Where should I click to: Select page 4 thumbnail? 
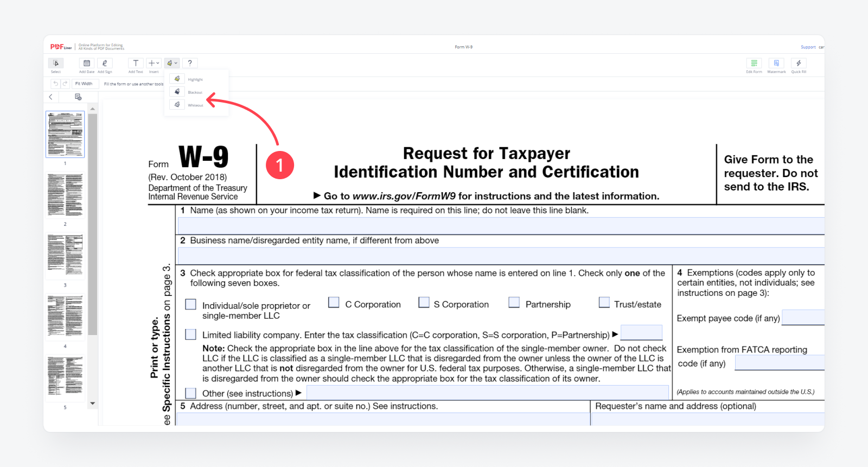pyautogui.click(x=65, y=317)
